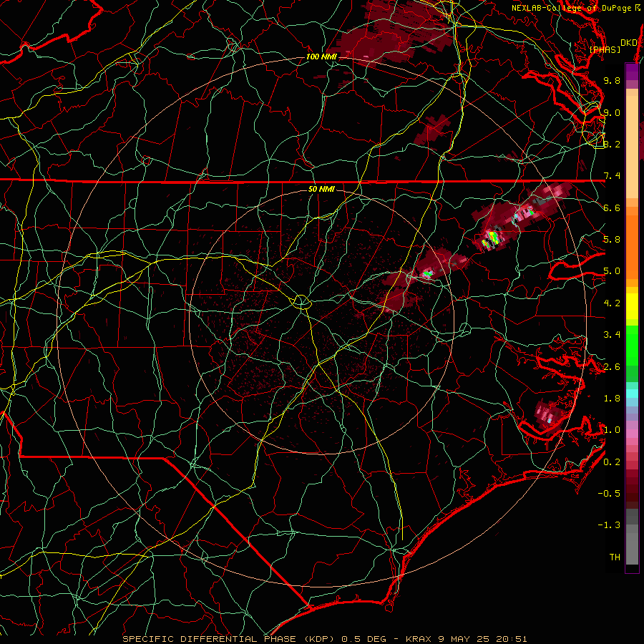Image resolution: width=644 pixels, height=644 pixels.
Task: Pick the cyan segment of the color bar
Action: [632, 394]
